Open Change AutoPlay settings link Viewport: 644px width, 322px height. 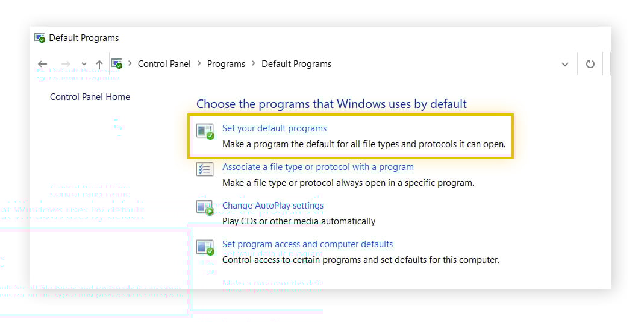pyautogui.click(x=272, y=206)
